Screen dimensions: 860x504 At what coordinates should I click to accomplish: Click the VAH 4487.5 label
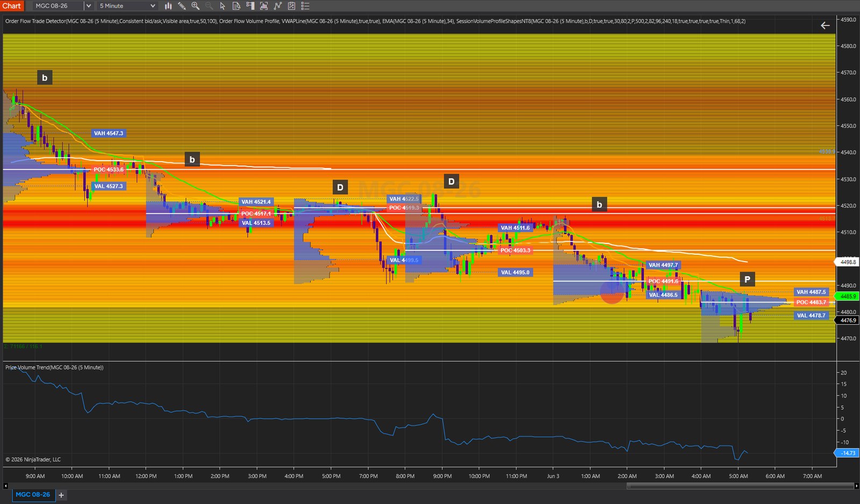tap(811, 292)
